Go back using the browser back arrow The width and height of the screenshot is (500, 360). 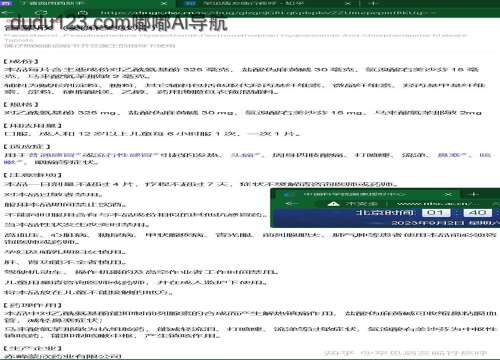pyautogui.click(x=7, y=13)
